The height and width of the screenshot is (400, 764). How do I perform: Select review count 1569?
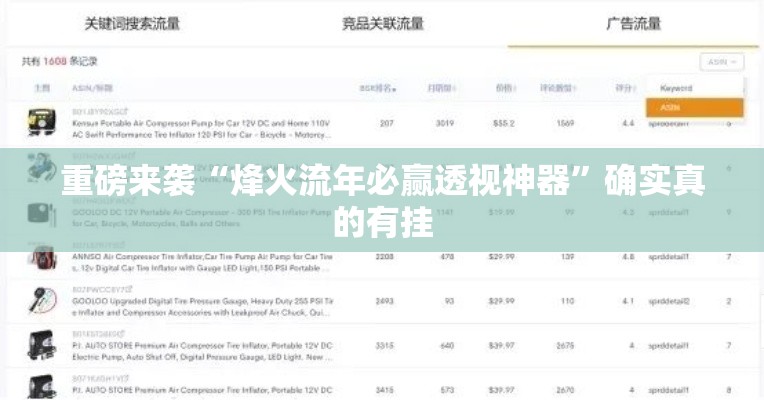coord(565,123)
